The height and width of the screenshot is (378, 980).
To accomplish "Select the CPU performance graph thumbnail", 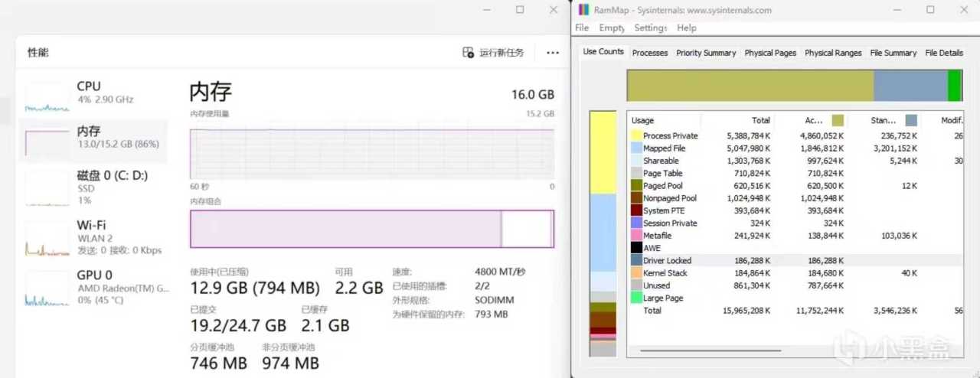I will pos(47,98).
